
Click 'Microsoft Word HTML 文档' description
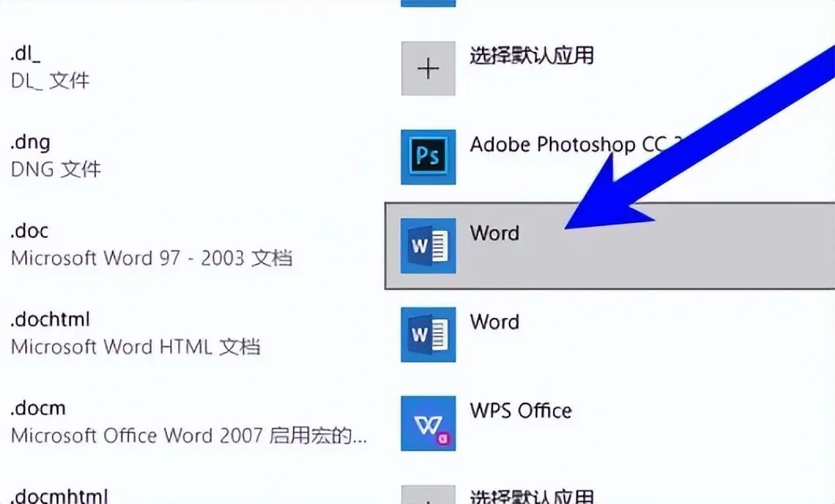click(135, 347)
